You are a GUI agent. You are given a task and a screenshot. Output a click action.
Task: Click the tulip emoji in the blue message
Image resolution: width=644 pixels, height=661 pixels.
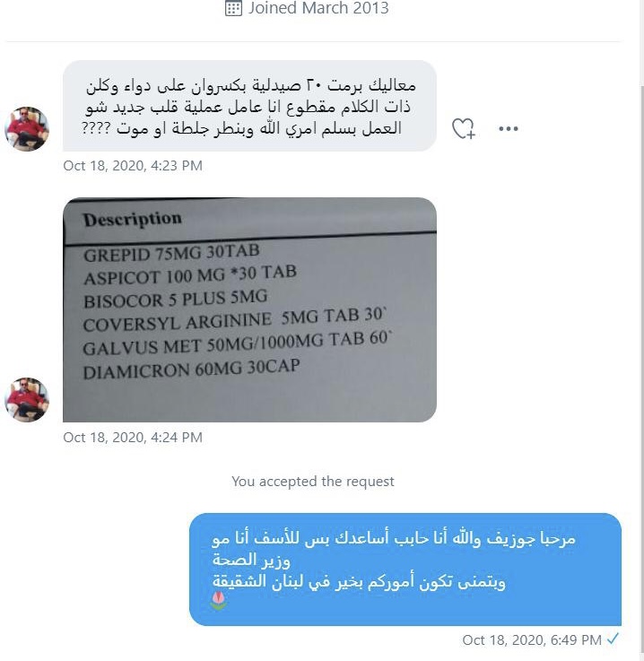pos(218,600)
